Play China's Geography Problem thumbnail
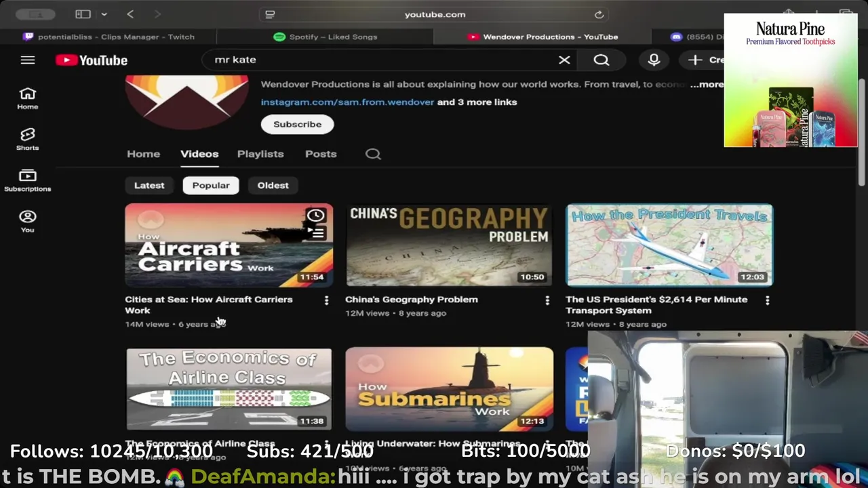This screenshot has width=868, height=488. [x=449, y=245]
